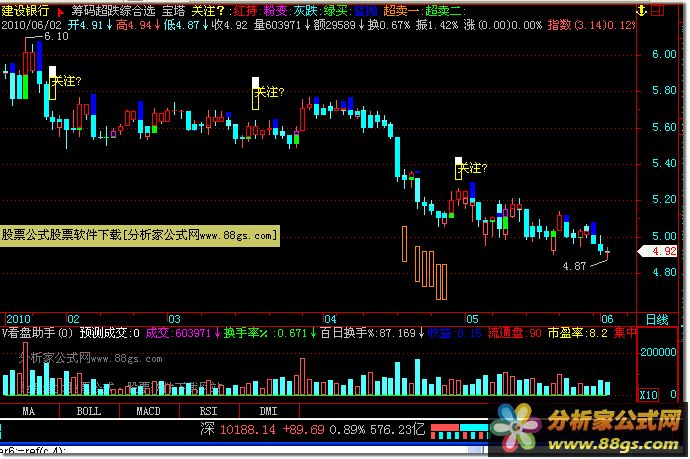Click the red-cyan market breadth bar
Screen dimensions: 690x459
pyautogui.click(x=470, y=430)
